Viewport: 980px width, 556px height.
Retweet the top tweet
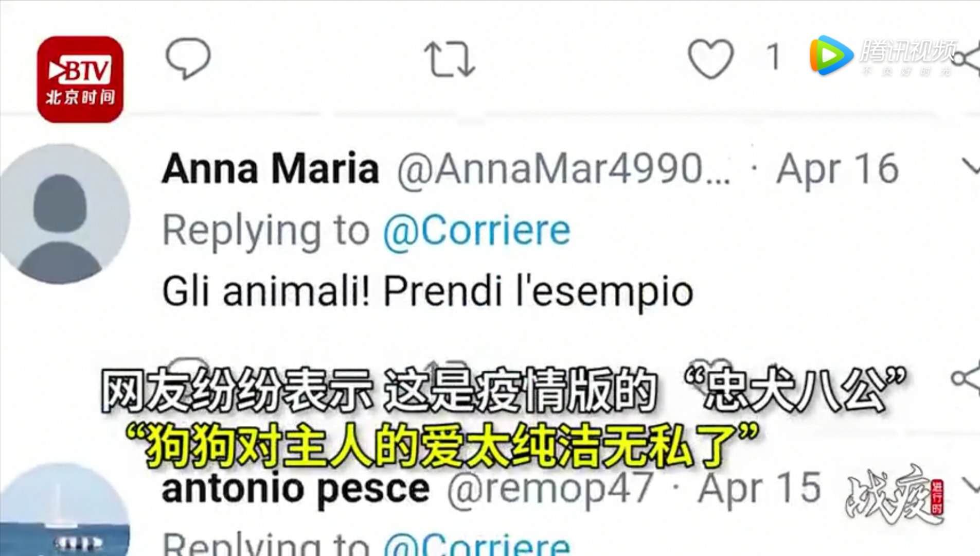[x=449, y=59]
